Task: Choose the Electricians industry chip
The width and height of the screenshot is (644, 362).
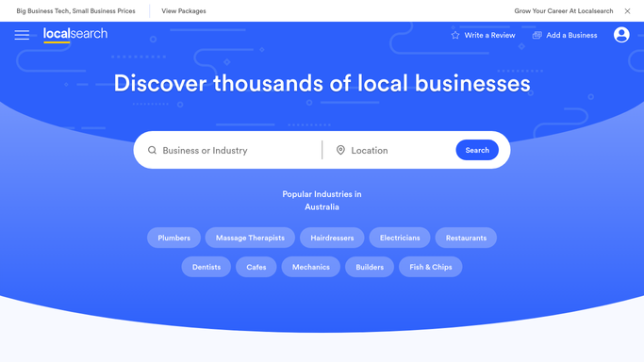Action: click(400, 238)
